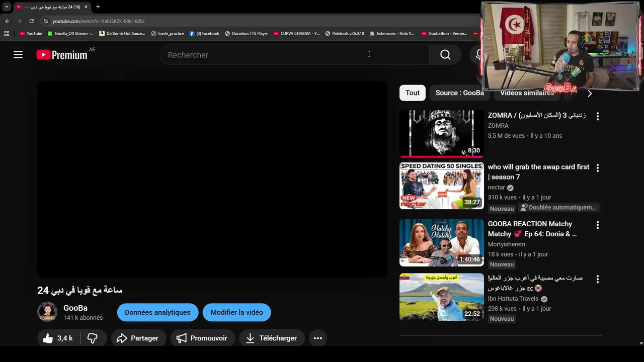Click the Rechercher search field
Image resolution: width=644 pixels, height=362 pixels.
click(x=294, y=55)
